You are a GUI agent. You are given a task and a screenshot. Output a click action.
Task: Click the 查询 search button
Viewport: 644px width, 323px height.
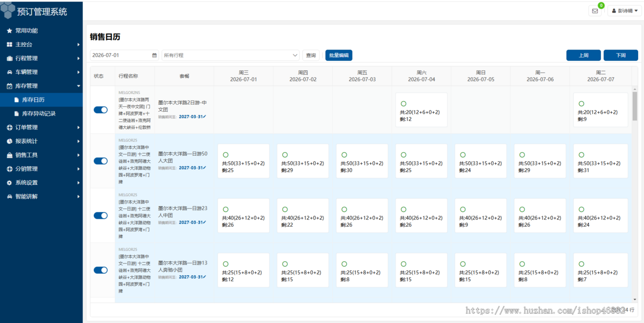click(x=311, y=55)
